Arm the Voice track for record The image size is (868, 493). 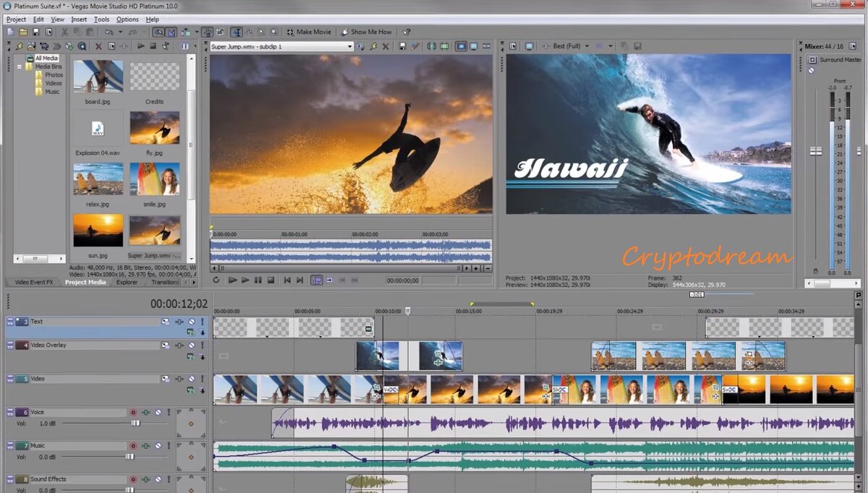(133, 412)
